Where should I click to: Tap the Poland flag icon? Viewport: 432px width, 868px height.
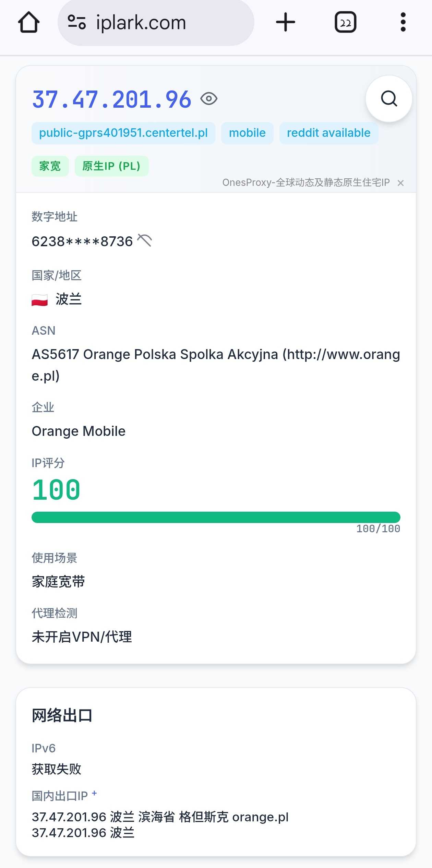tap(40, 300)
